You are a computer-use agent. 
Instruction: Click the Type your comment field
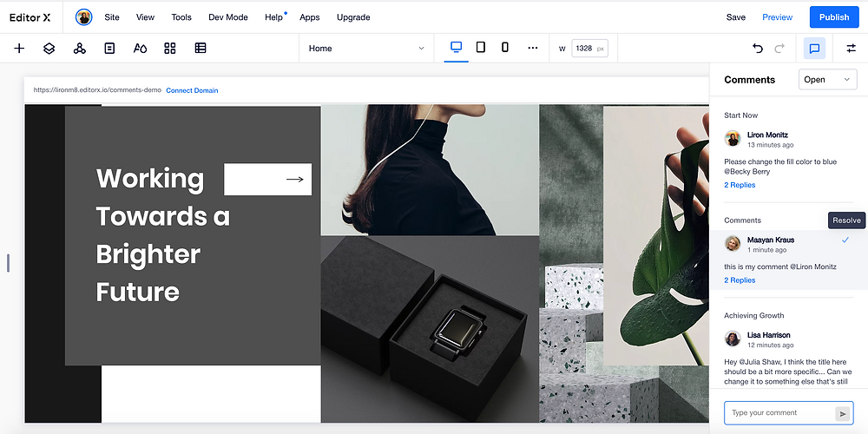779,413
